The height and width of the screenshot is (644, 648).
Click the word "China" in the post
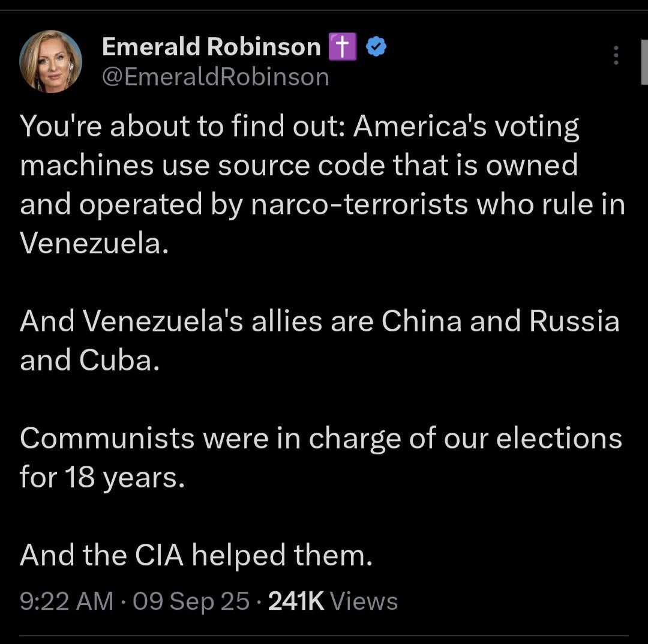tap(421, 322)
